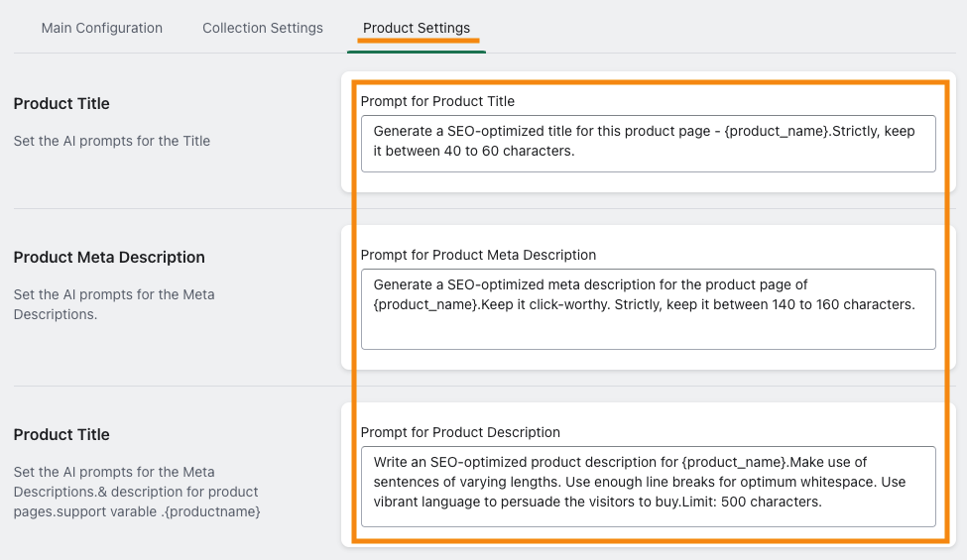
Task: Click the "Prompt for Product Description" label
Action: pos(460,432)
